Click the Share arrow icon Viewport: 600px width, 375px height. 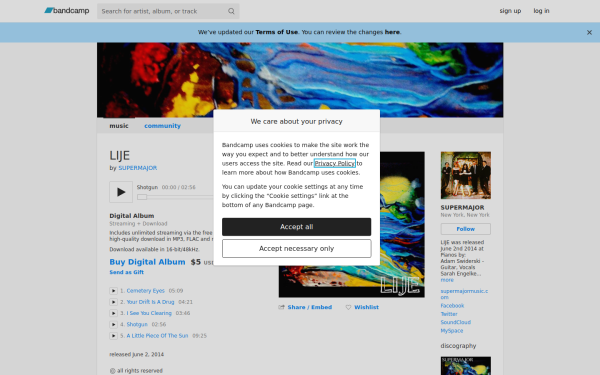(282, 307)
